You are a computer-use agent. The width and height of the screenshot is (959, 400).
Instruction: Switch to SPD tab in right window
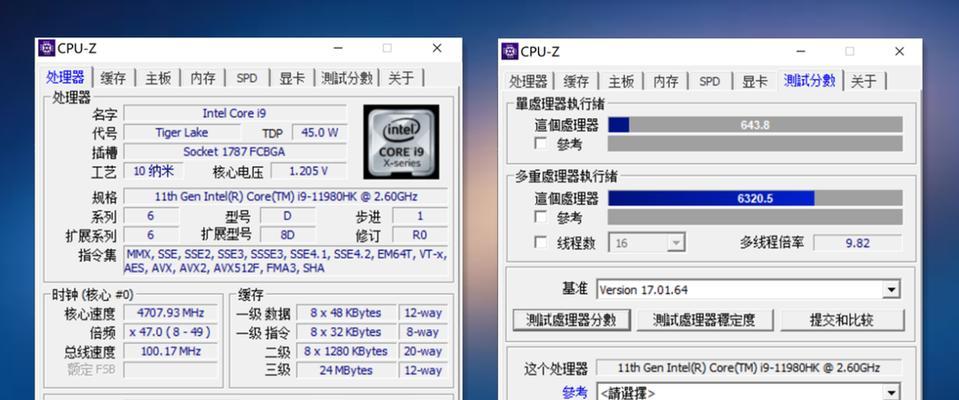(709, 81)
